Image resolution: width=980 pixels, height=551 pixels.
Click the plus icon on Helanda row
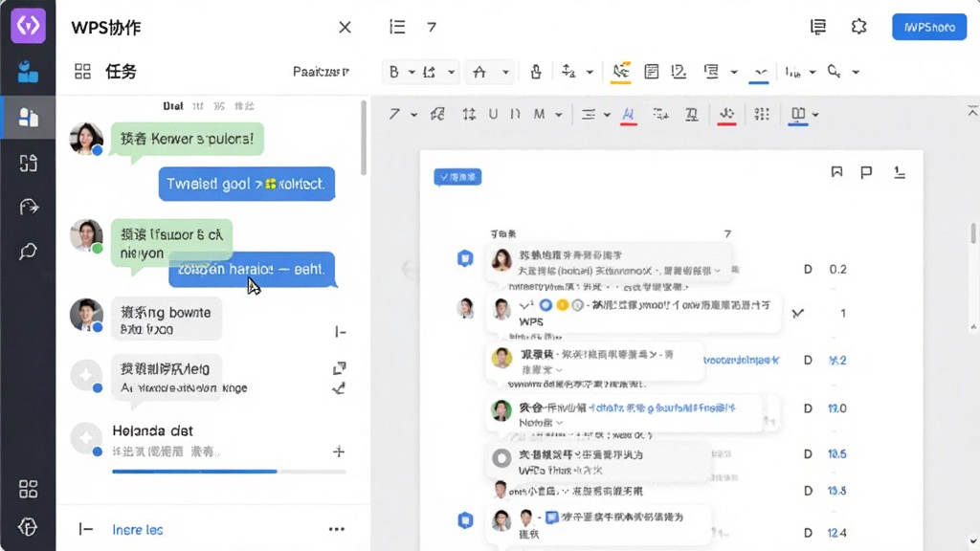pyautogui.click(x=339, y=452)
